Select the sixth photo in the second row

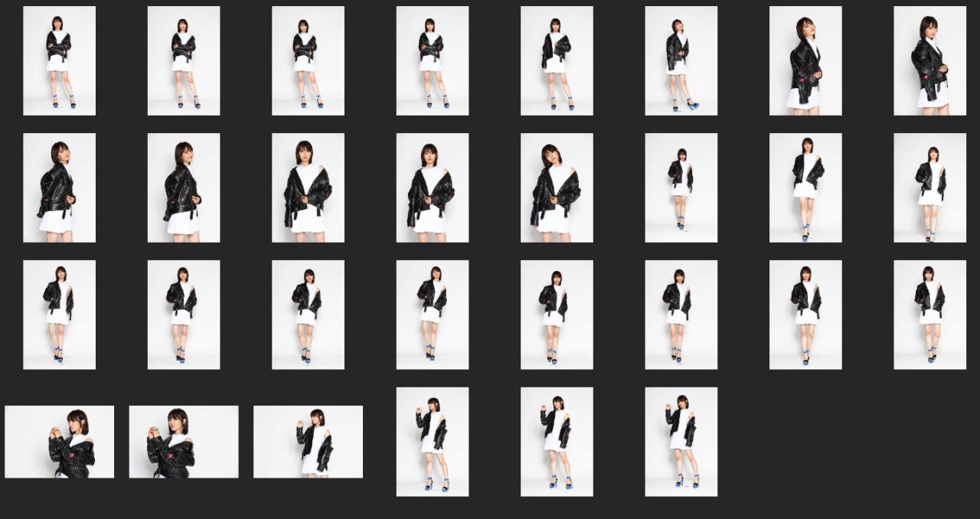(681, 188)
